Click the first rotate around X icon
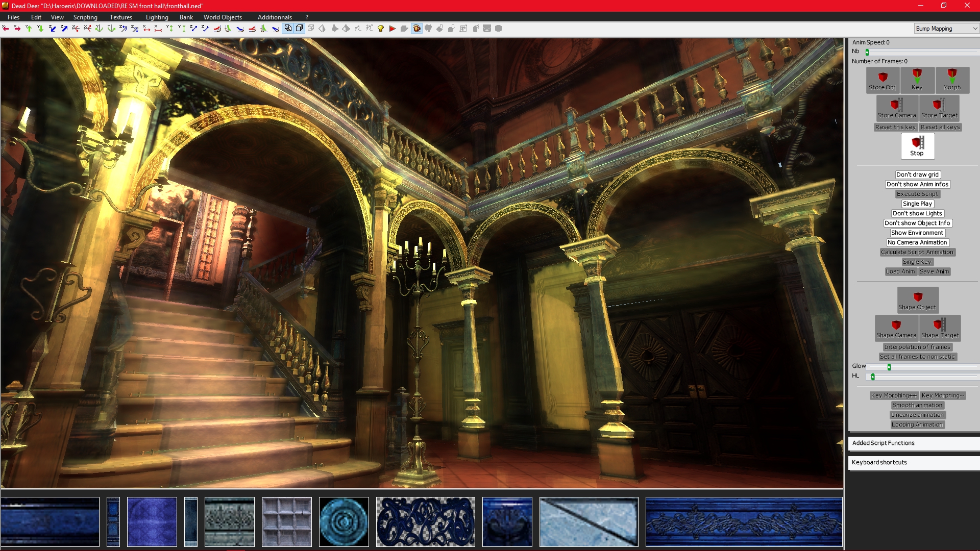 [x=76, y=29]
